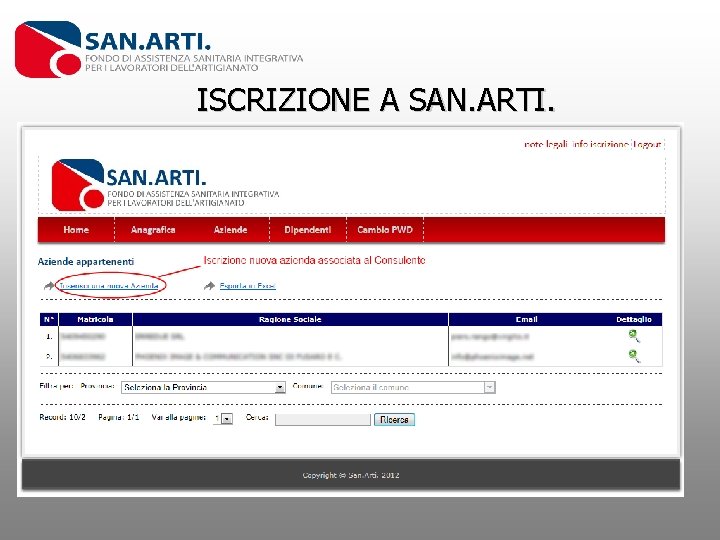
Task: Click the Logout link
Action: point(647,144)
